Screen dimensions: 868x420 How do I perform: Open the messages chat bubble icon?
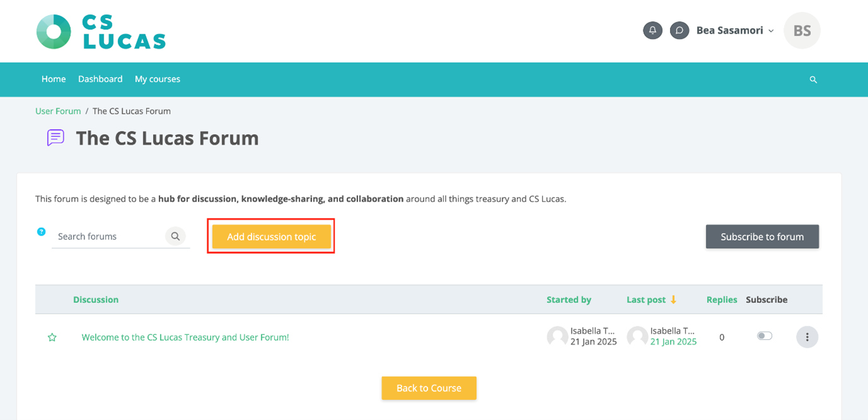coord(679,30)
